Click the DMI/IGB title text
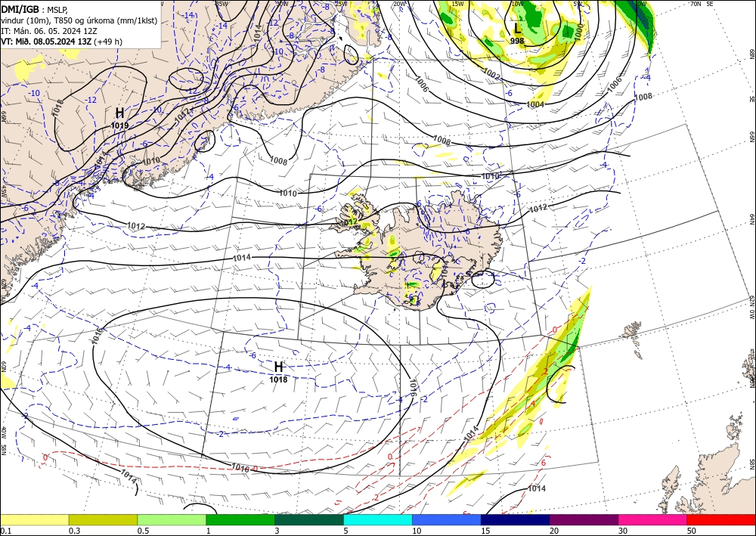This screenshot has width=756, height=536. 20,9
